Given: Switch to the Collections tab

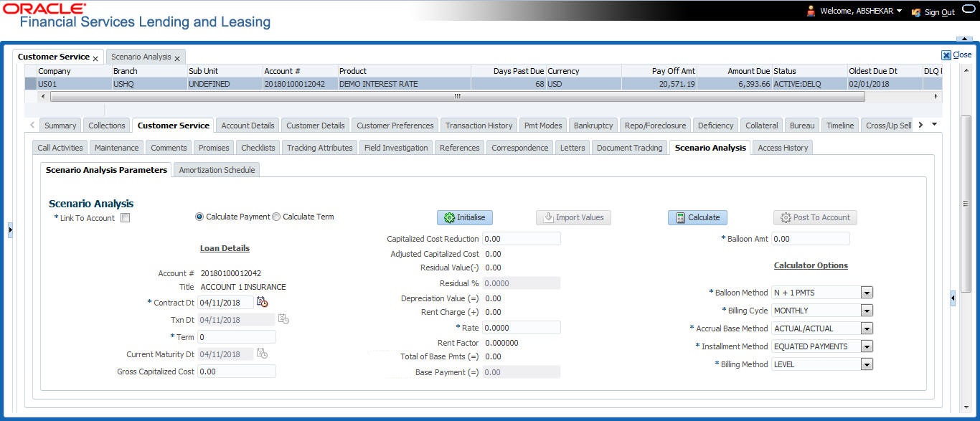Looking at the screenshot, I should (x=107, y=126).
